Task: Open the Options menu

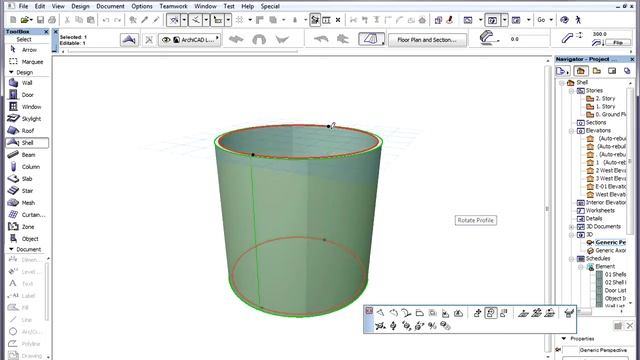Action: click(x=142, y=6)
